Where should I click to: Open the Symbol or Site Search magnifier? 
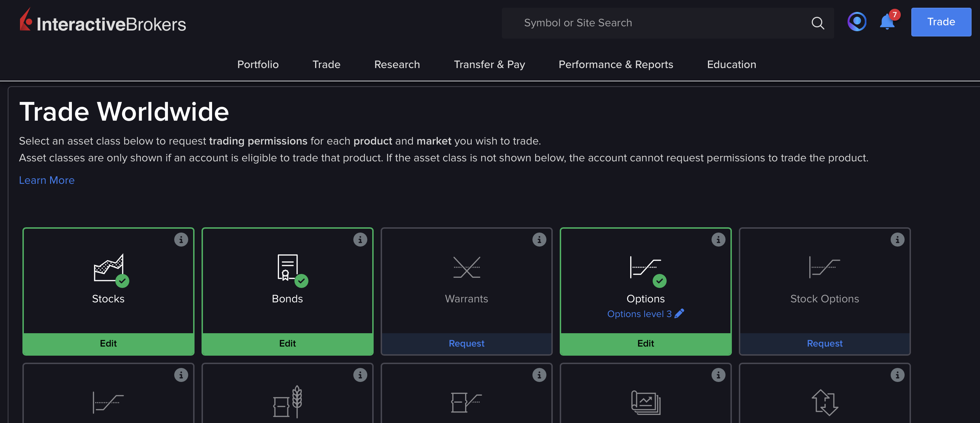(818, 23)
